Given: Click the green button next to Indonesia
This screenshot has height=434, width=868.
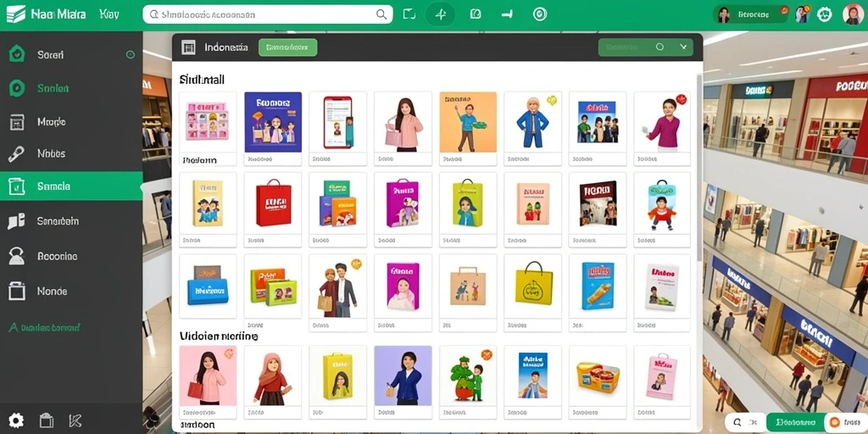Looking at the screenshot, I should pyautogui.click(x=288, y=47).
